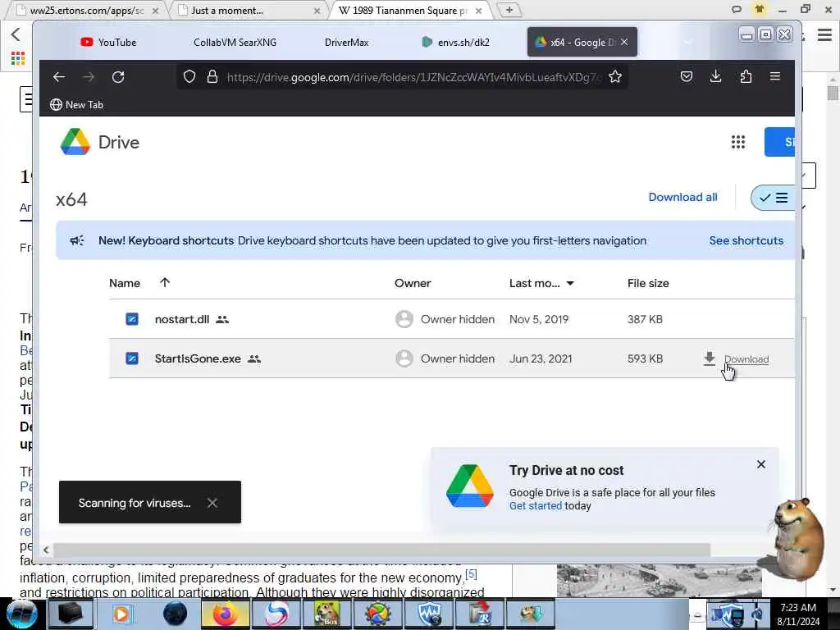Click the horizontal scrollbar in Drive page
This screenshot has width=840, height=630.
click(x=381, y=550)
